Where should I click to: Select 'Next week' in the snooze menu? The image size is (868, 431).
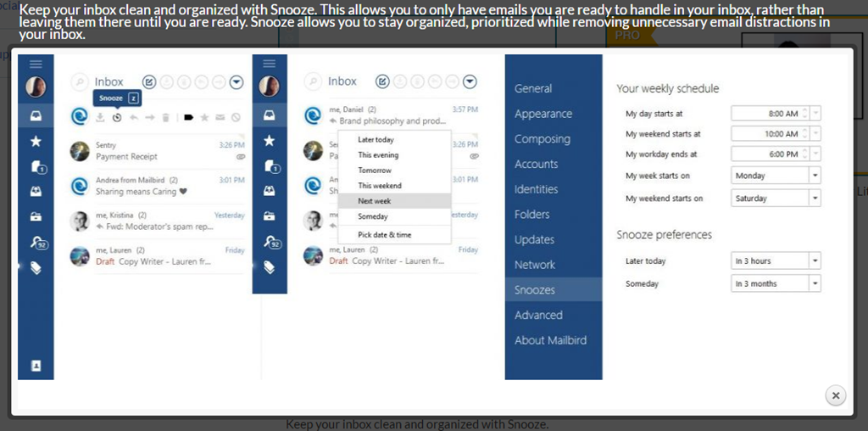(374, 201)
